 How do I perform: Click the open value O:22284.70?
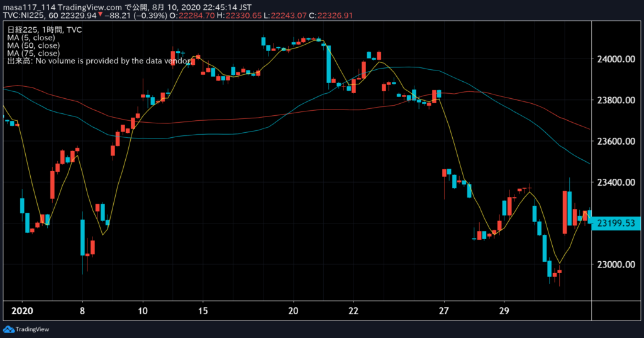[x=192, y=15]
